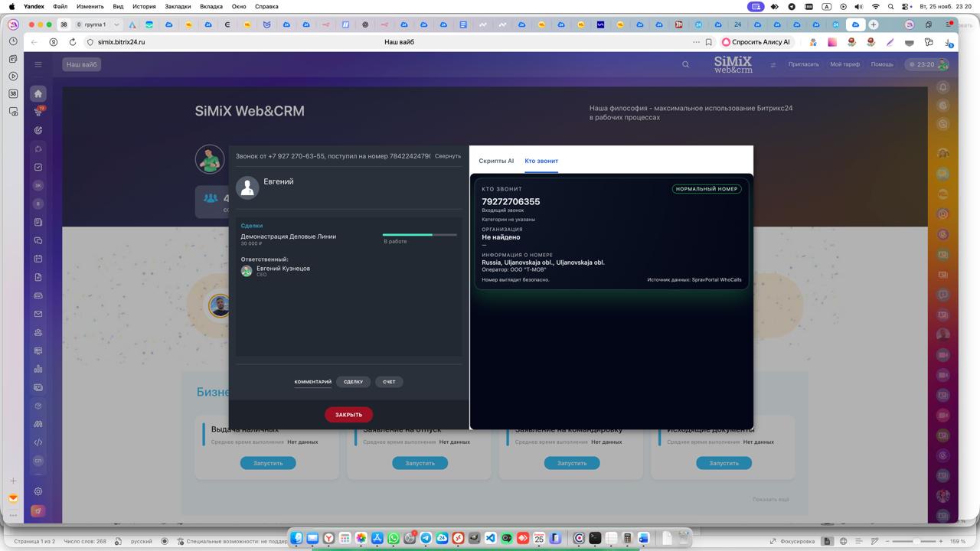Viewport: 980px width, 551px height.
Task: Open notifications bell in right sidebar
Action: click(942, 87)
